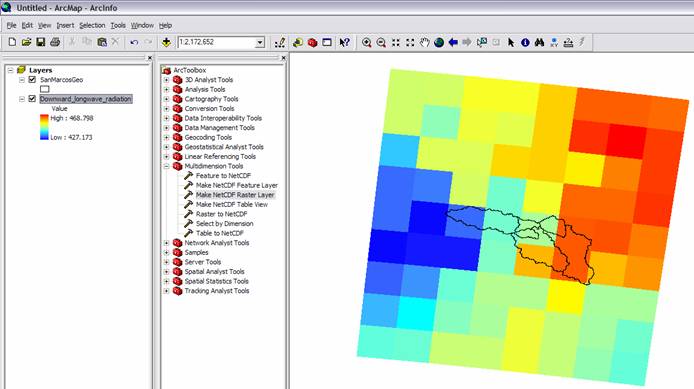Image resolution: width=694 pixels, height=389 pixels.
Task: Select the Zoom In tool
Action: coord(366,42)
